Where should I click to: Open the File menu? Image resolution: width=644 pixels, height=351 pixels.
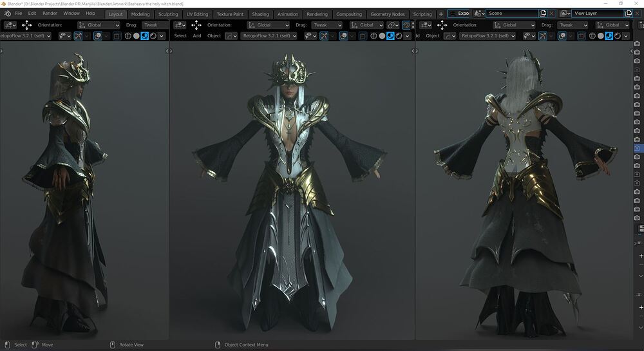pyautogui.click(x=19, y=13)
